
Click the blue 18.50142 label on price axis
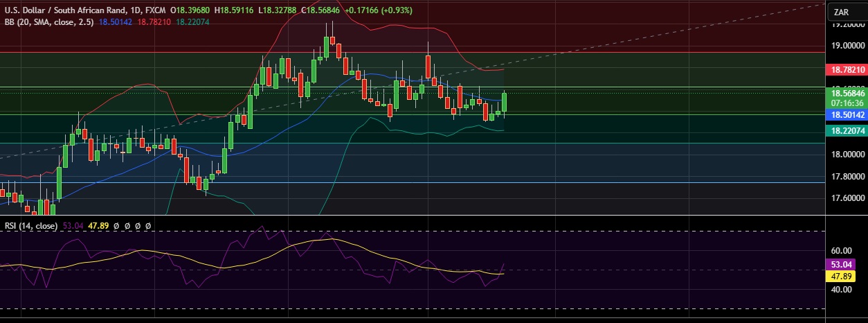[847, 114]
